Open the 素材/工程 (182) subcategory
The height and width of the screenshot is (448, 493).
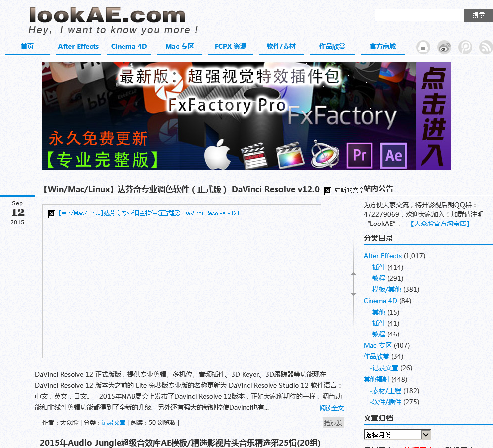coord(387,391)
